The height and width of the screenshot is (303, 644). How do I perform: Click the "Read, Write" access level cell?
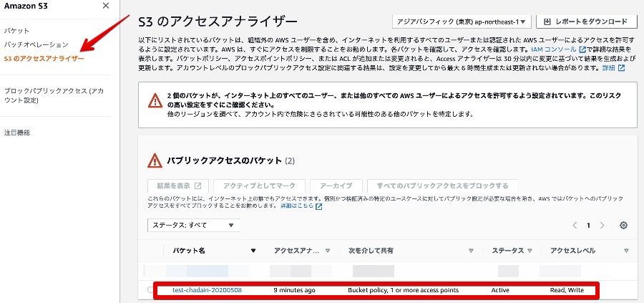point(567,290)
